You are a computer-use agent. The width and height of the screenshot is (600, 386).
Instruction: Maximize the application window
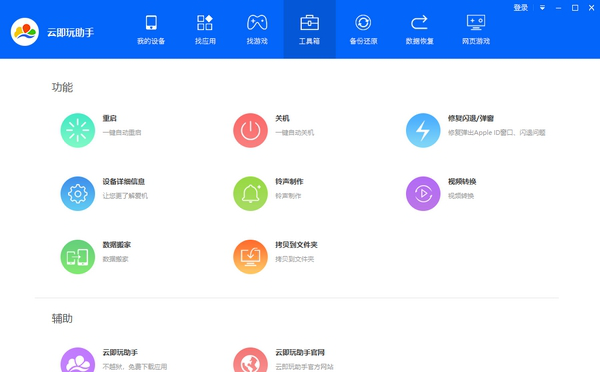point(575,8)
